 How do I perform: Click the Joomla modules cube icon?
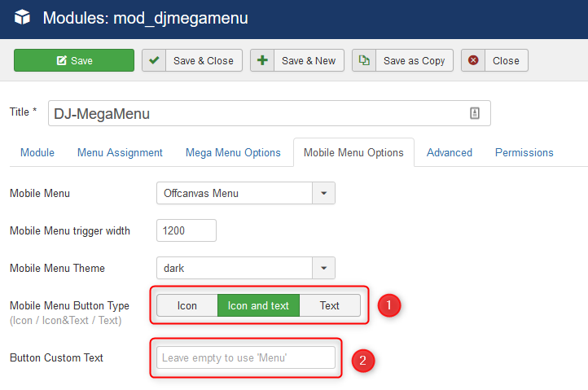(x=22, y=17)
